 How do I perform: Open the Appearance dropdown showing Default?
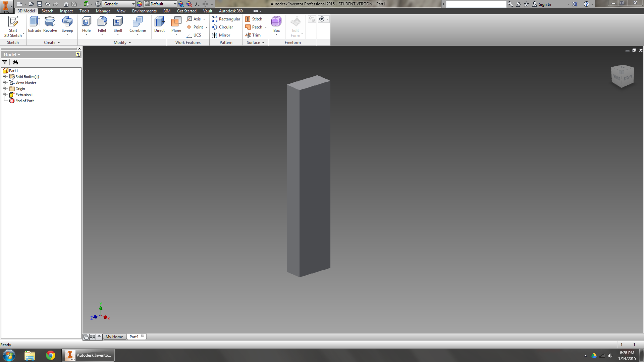tap(160, 4)
